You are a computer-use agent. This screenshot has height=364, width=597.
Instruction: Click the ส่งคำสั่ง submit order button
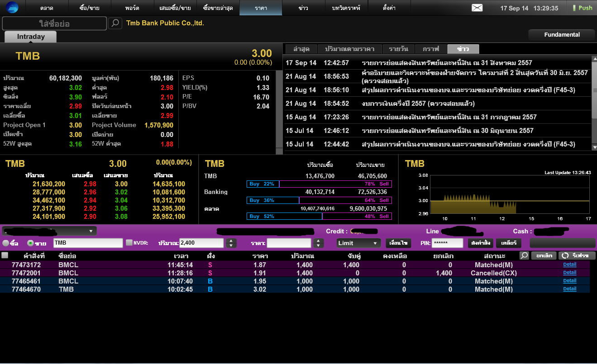[480, 243]
